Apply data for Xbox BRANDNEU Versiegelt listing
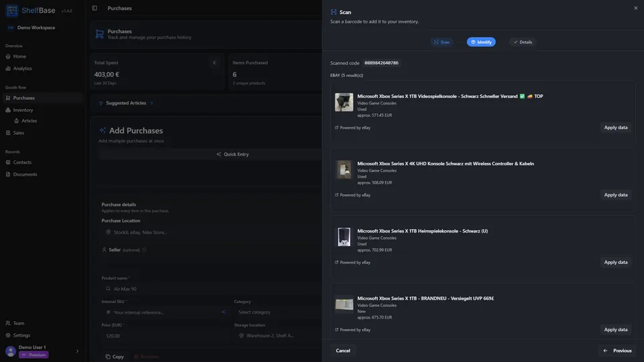This screenshot has width=644, height=362. tap(615, 330)
